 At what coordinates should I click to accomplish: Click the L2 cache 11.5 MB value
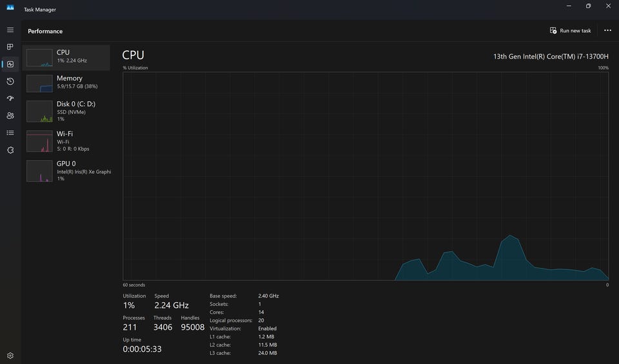(267, 345)
